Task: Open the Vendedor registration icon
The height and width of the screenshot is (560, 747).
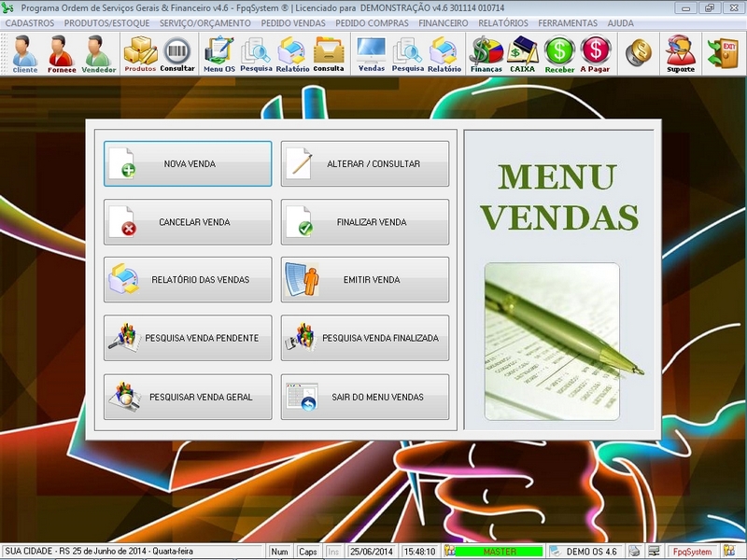Action: click(101, 51)
